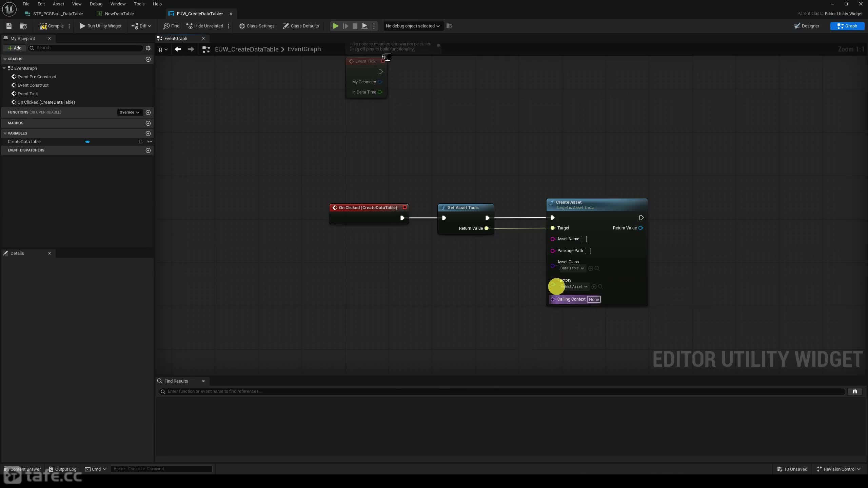Open the Asset Class Data Table dropdown
This screenshot has width=868, height=488.
[x=572, y=268]
